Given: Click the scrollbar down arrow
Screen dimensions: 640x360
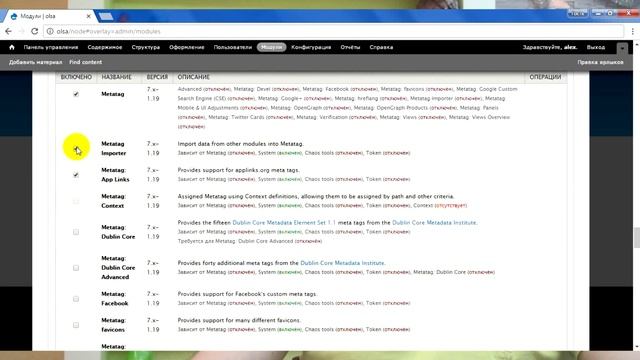Looking at the screenshot, I should pos(636,347).
